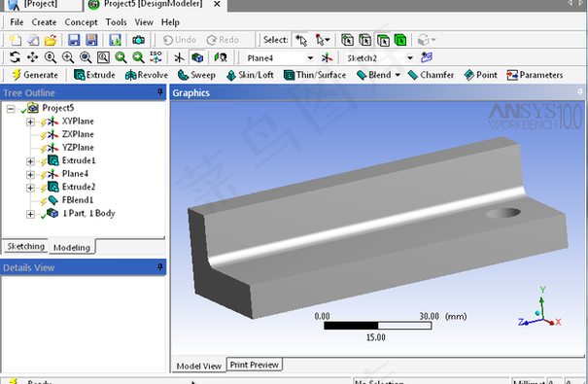588x384 pixels.
Task: Click the Open folder icon
Action: click(x=51, y=40)
